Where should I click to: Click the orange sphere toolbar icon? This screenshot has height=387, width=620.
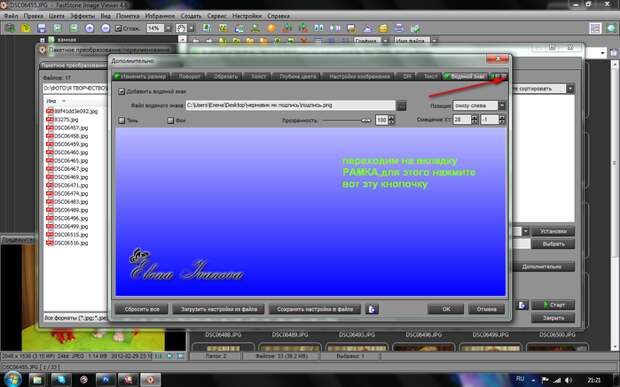point(271,28)
